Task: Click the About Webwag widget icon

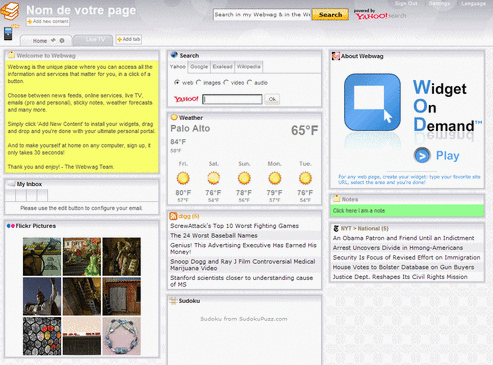Action: pos(336,56)
